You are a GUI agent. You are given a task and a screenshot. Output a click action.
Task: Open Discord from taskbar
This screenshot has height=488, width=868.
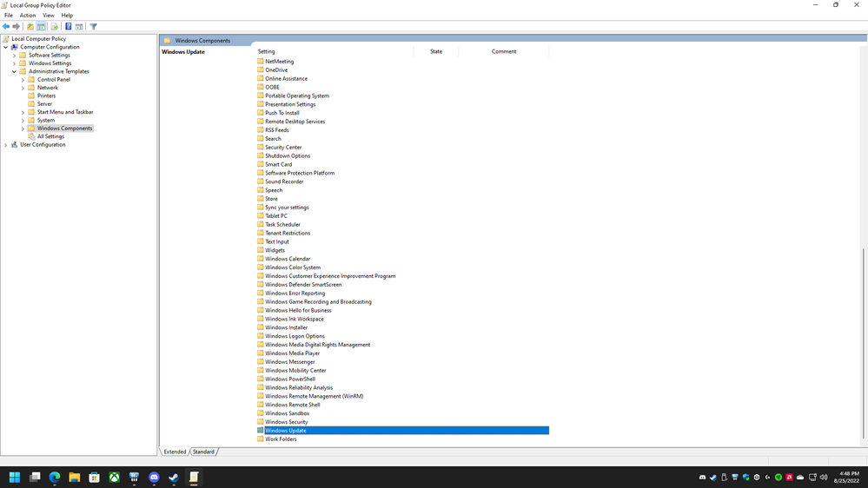tap(154, 477)
